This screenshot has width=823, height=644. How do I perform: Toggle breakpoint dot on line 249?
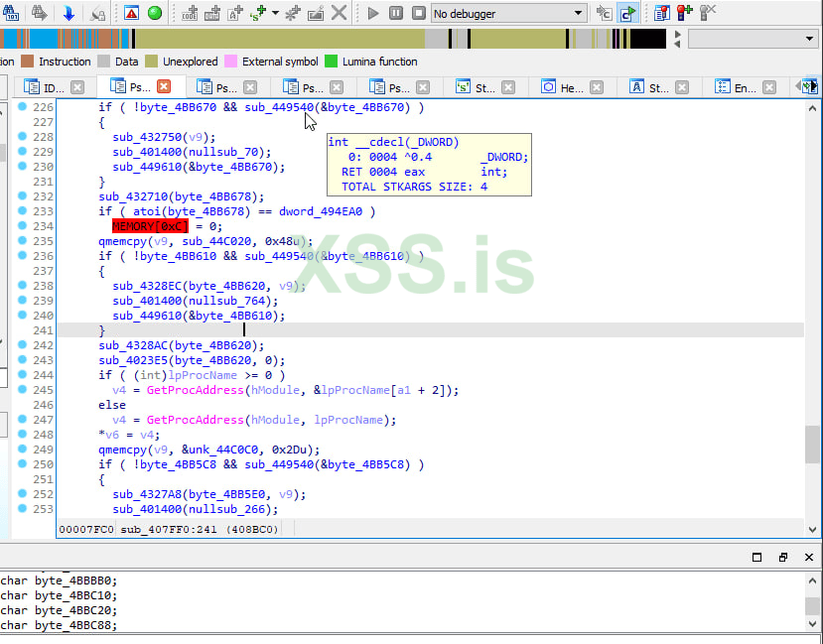pos(22,449)
